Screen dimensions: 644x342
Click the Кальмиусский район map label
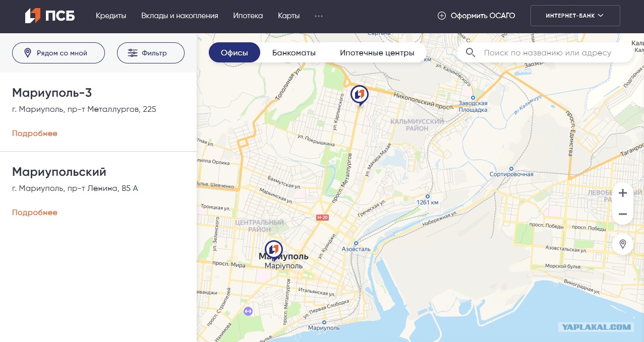[x=417, y=125]
